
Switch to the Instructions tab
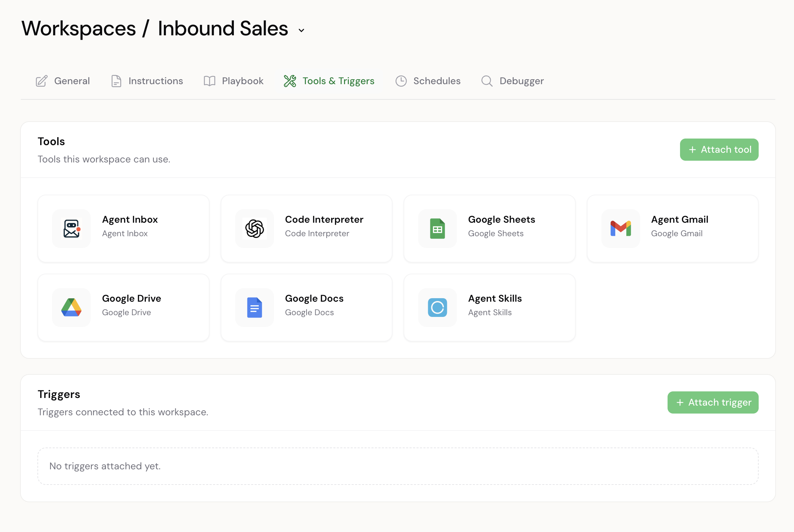pyautogui.click(x=155, y=81)
